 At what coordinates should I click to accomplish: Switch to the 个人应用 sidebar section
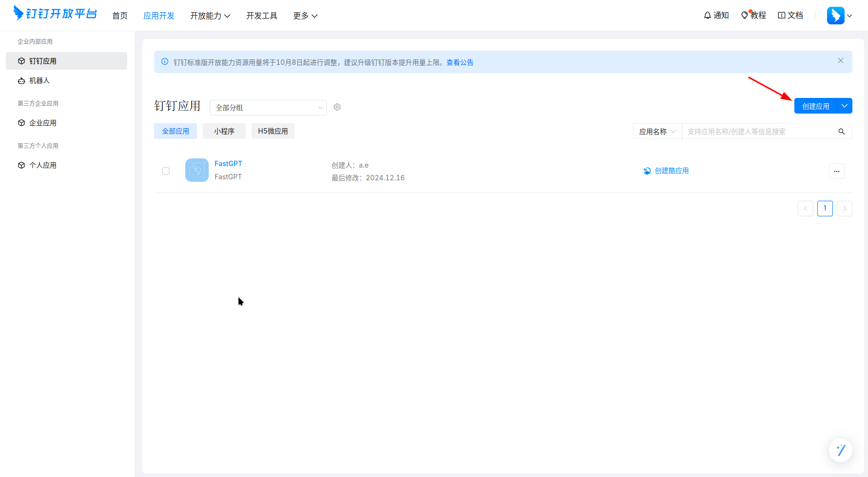(42, 165)
